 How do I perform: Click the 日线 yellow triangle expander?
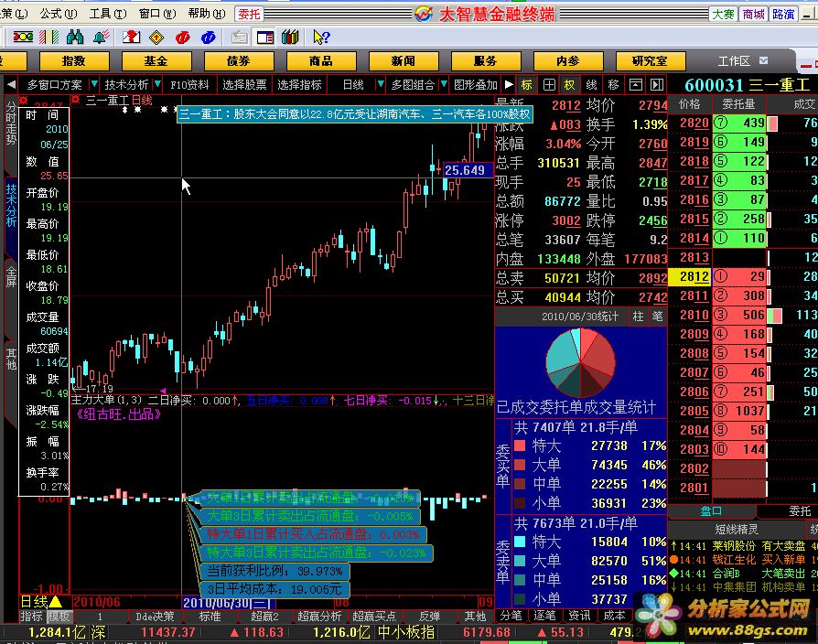click(x=55, y=602)
